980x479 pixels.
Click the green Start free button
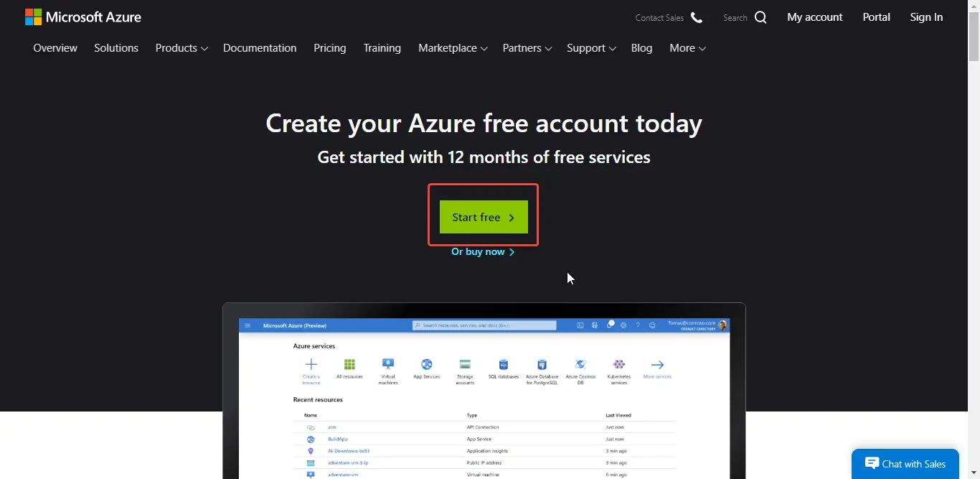click(x=484, y=217)
